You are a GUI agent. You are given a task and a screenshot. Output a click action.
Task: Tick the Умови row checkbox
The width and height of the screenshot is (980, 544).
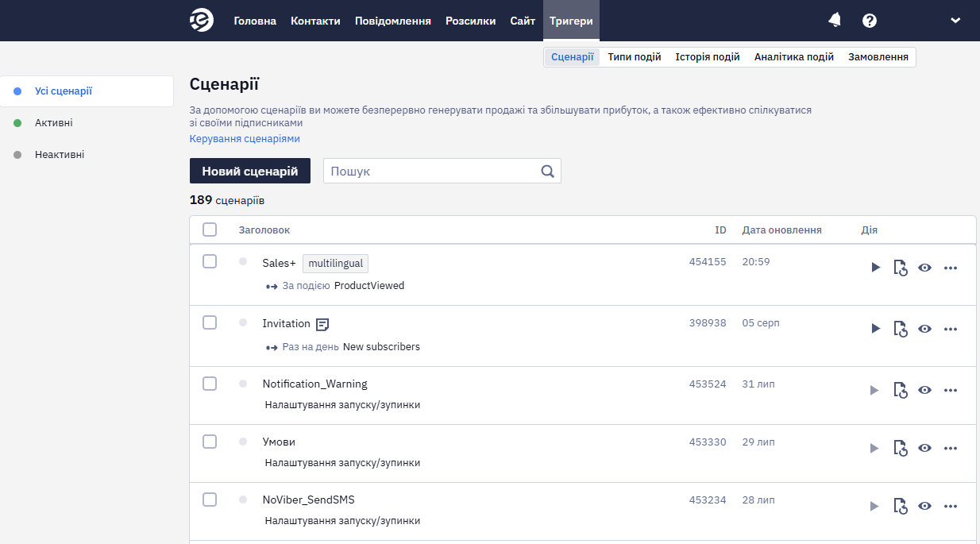pyautogui.click(x=210, y=442)
